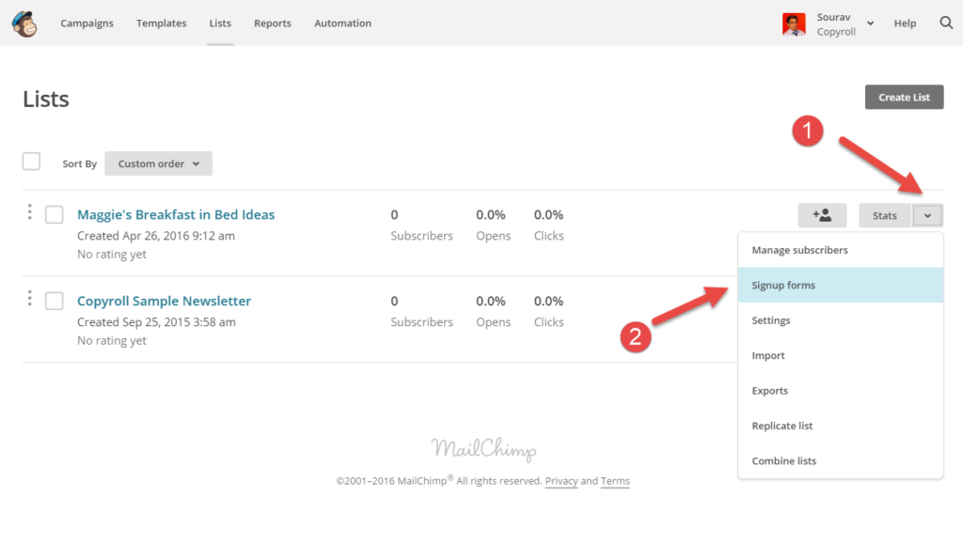Click drag handle dots for Copyroll list
The height and width of the screenshot is (560, 963).
point(29,298)
